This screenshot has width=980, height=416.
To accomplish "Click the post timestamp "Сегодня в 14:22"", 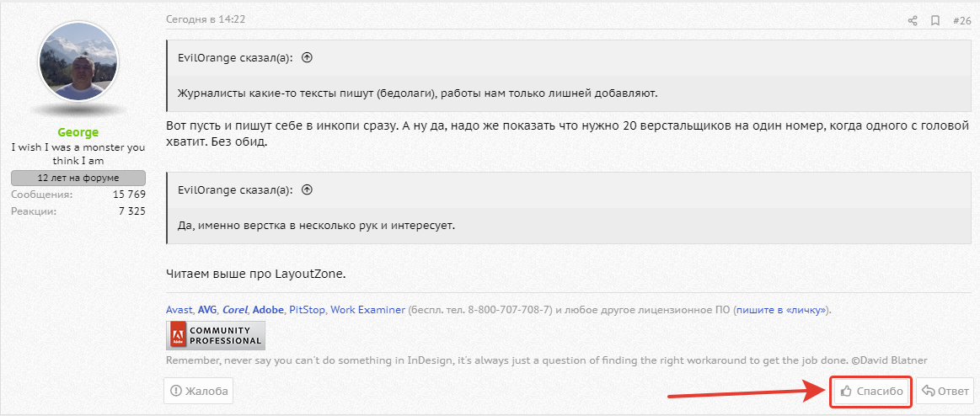I will coord(206,19).
